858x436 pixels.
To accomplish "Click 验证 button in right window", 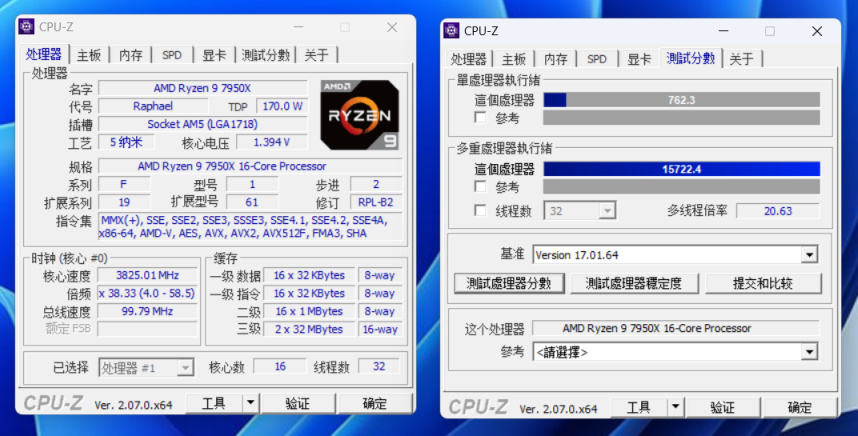I will click(x=722, y=407).
